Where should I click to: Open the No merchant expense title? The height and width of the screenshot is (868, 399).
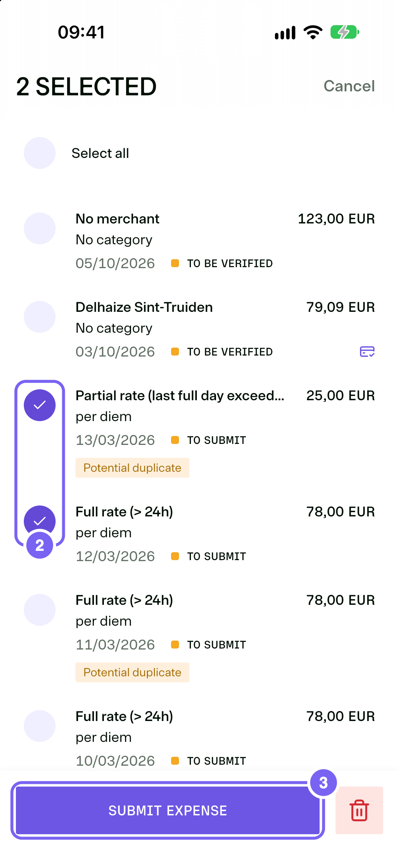click(117, 219)
